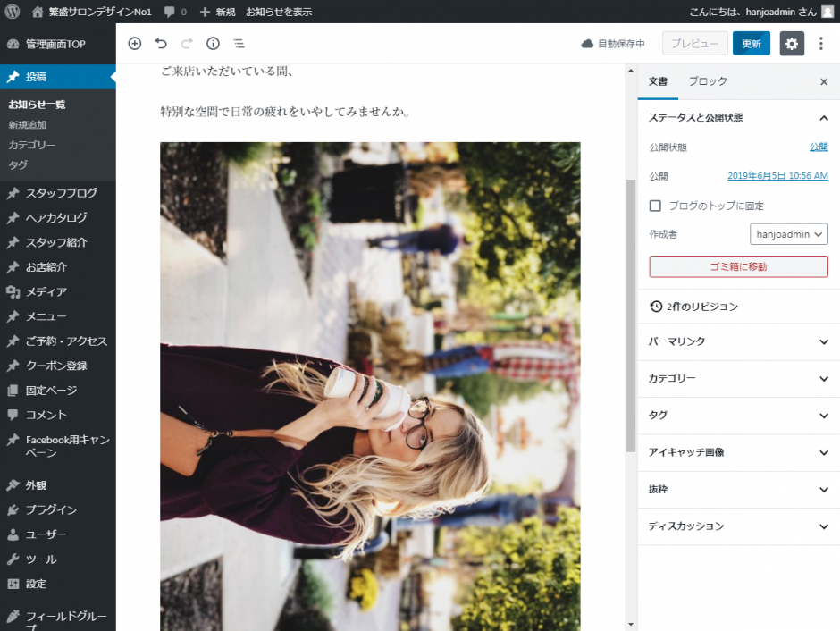Close the settings sidebar panel
Viewport: 840px width, 631px height.
pyautogui.click(x=823, y=81)
